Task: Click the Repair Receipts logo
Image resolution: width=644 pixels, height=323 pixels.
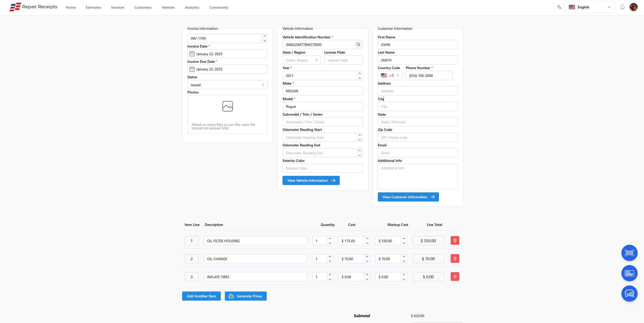Action: [33, 7]
